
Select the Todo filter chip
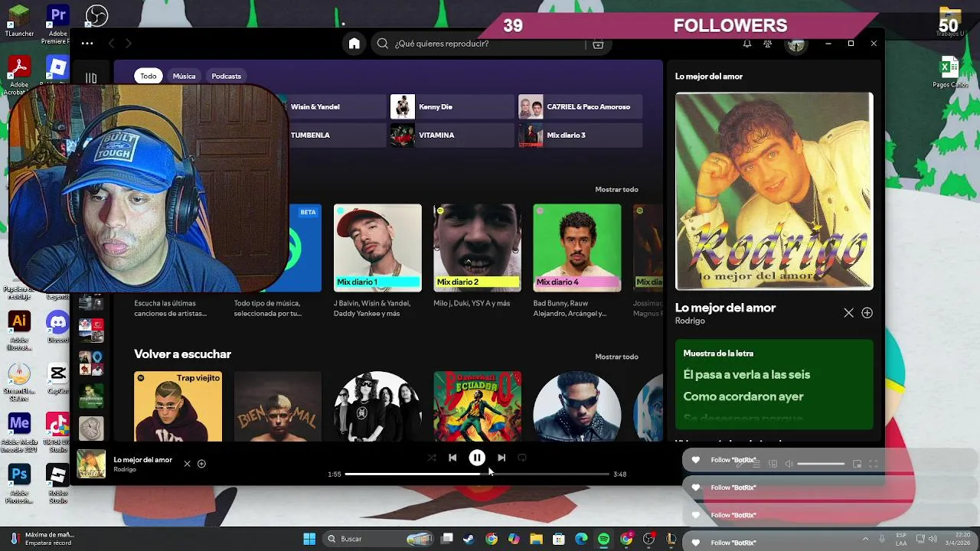click(x=149, y=76)
